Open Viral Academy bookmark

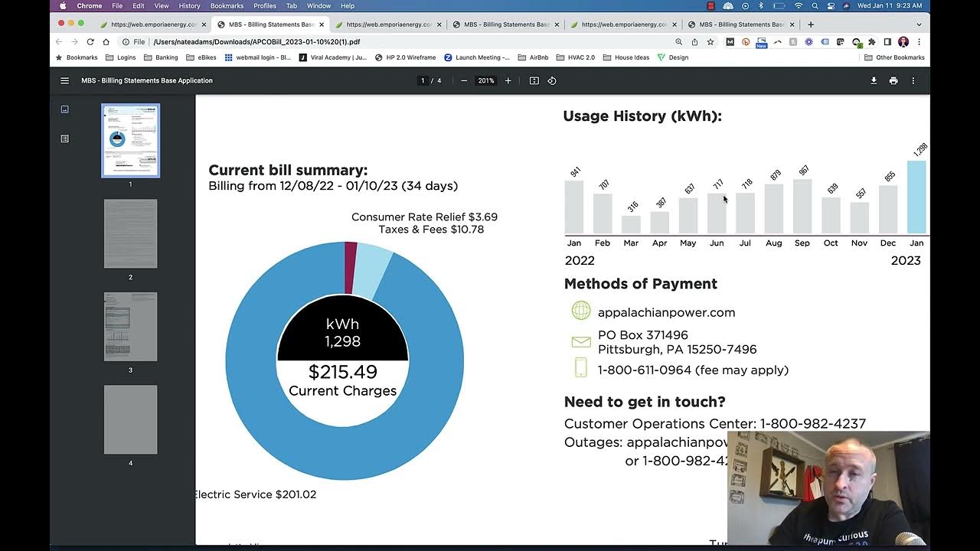coord(332,57)
